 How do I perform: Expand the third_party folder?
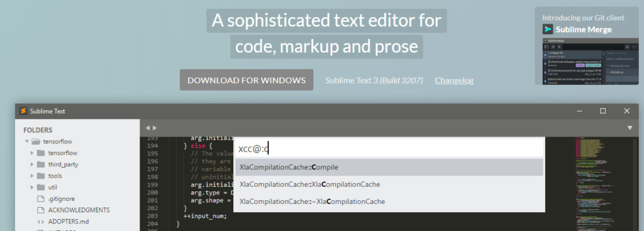pyautogui.click(x=32, y=164)
